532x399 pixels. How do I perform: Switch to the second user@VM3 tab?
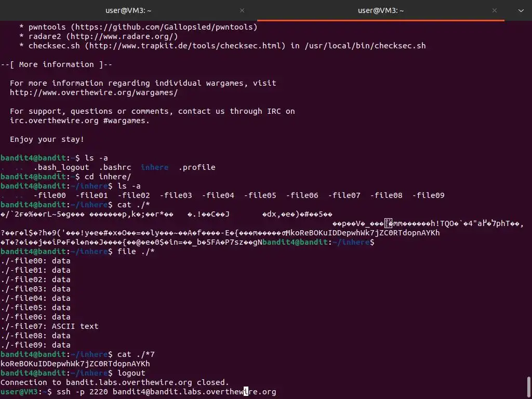381,10
